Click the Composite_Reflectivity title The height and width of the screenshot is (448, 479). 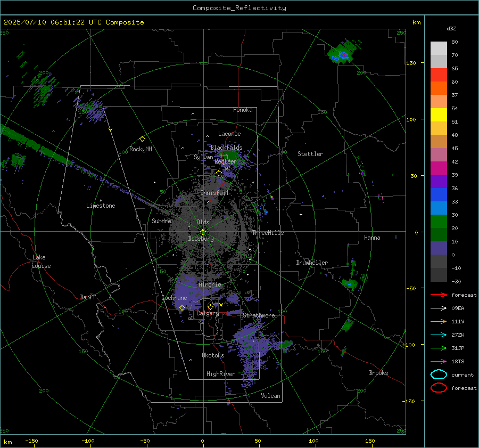click(x=239, y=8)
